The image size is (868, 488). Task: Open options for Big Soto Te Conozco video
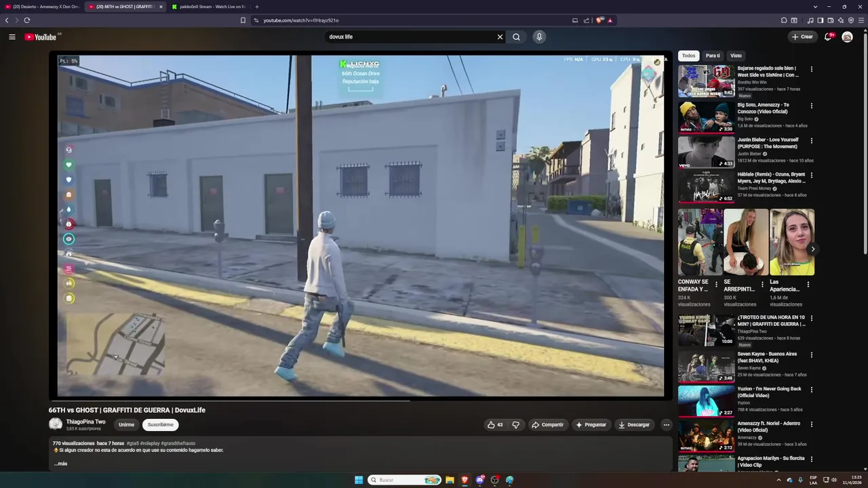pos(812,106)
